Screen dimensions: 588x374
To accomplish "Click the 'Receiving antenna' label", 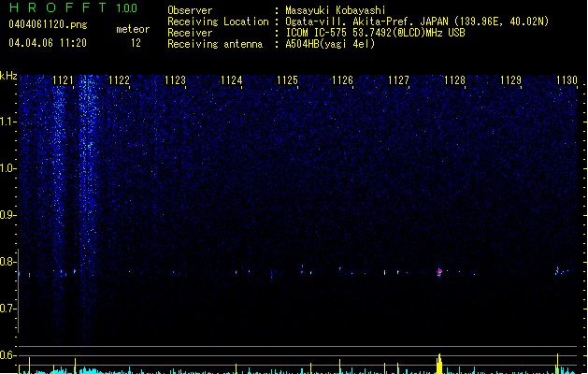I will click(215, 44).
